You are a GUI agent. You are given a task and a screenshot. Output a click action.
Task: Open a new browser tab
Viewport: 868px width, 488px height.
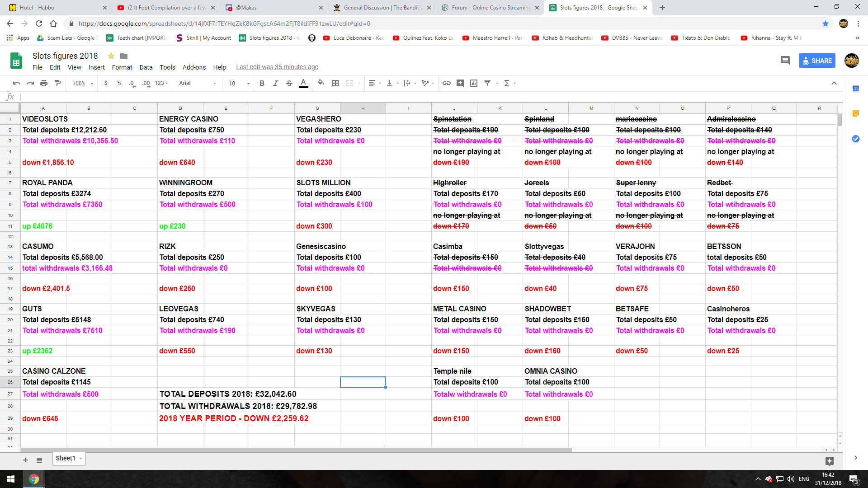click(662, 8)
